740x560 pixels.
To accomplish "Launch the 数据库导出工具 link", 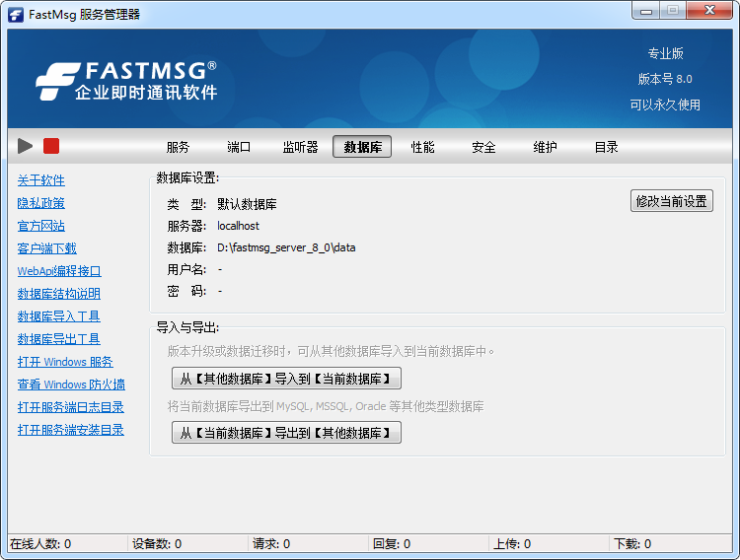I will coord(59,339).
